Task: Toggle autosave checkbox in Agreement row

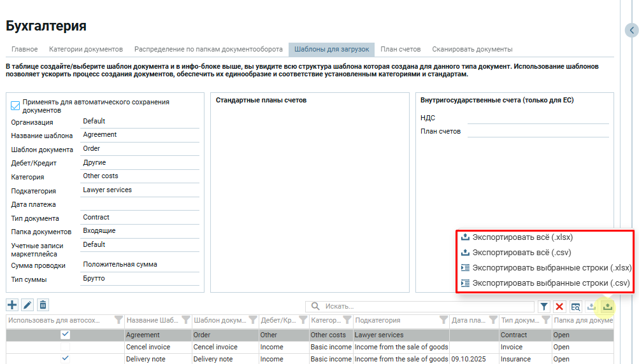Action: [65, 335]
